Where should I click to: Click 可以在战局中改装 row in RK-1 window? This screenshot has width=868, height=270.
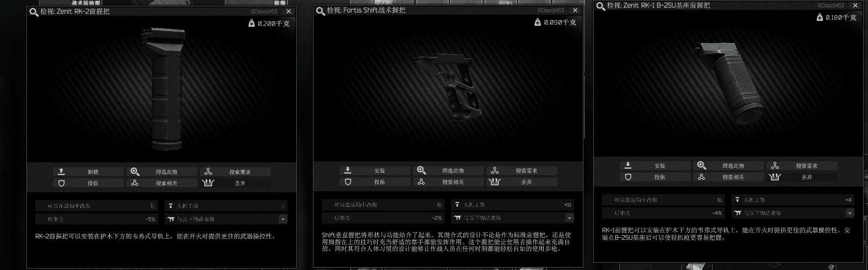(x=663, y=200)
